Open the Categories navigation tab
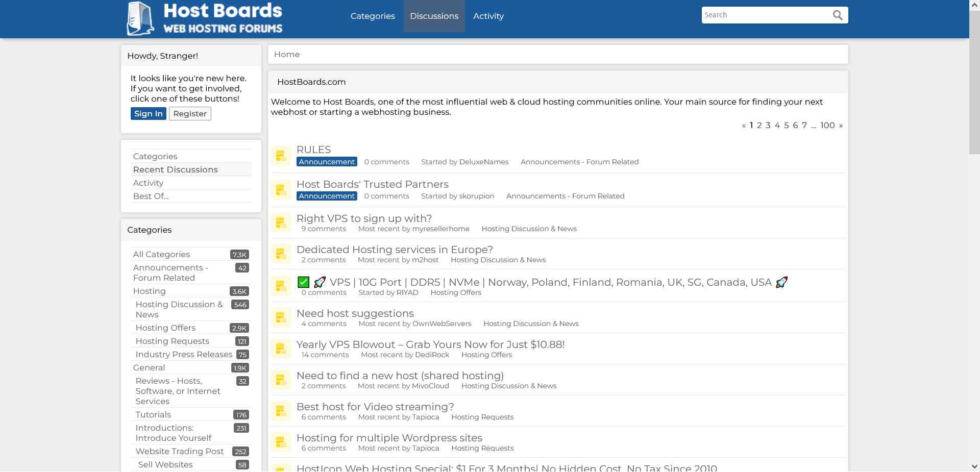Screen dimensions: 980x472 point(373,16)
